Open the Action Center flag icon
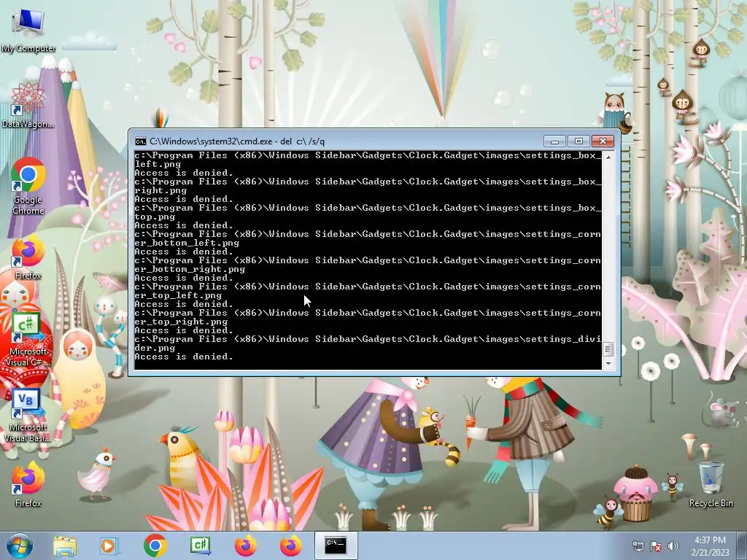 click(656, 546)
